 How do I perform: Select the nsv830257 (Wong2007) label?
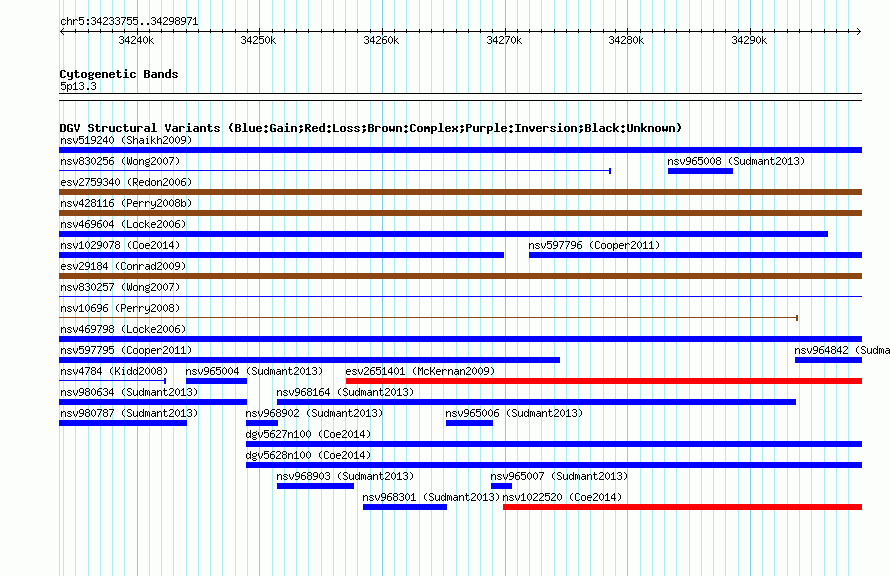pos(120,287)
